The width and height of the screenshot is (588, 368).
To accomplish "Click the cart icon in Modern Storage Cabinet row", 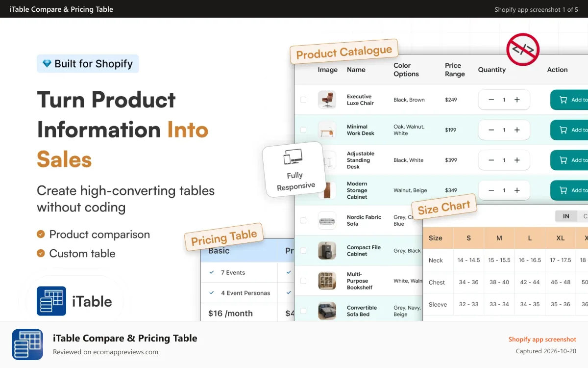I will tap(563, 190).
